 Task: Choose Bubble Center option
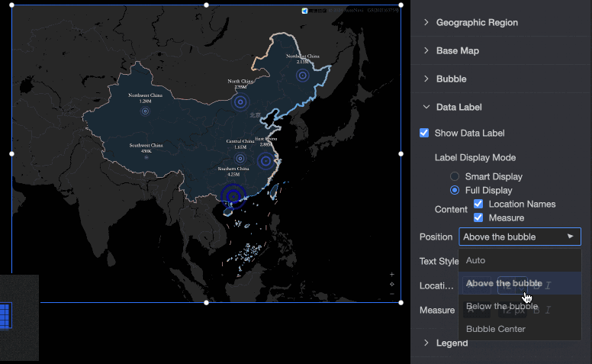520,329
